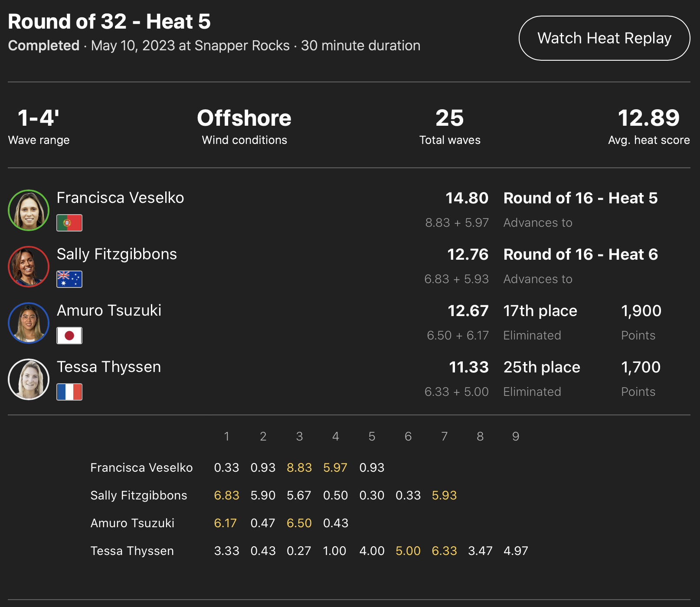The image size is (700, 607).
Task: Open Sally Fitzgibbons' profile photo
Action: tap(29, 267)
